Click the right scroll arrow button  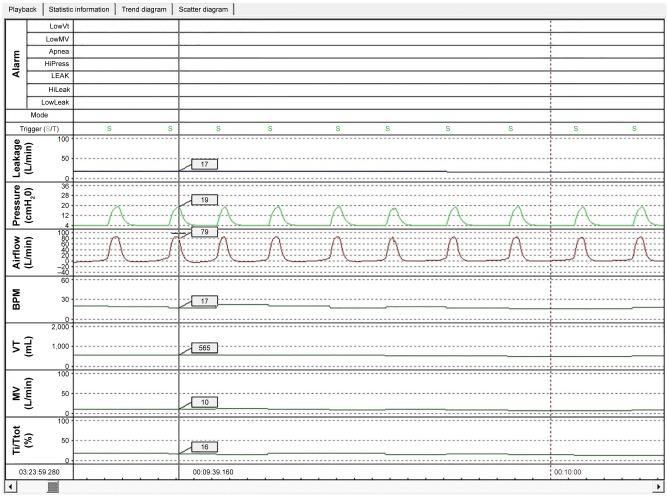(x=658, y=487)
